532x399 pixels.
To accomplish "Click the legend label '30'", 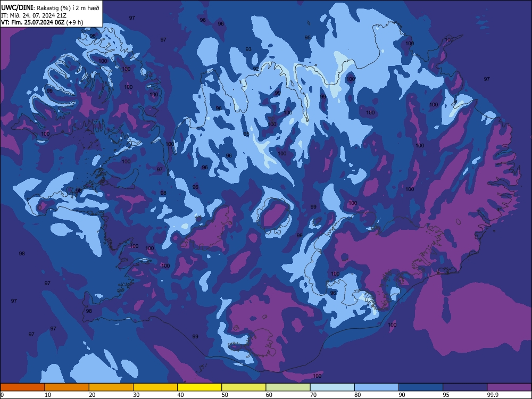I will point(136,395).
